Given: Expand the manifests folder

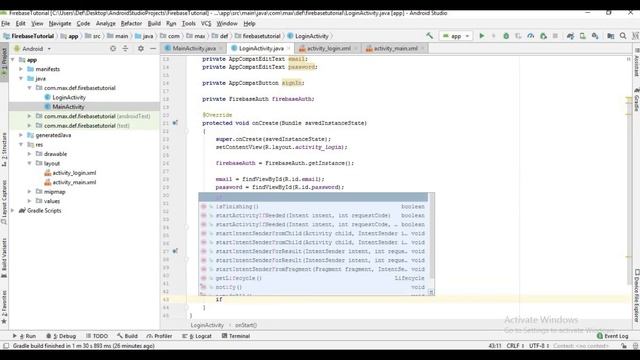Looking at the screenshot, I should 21,69.
